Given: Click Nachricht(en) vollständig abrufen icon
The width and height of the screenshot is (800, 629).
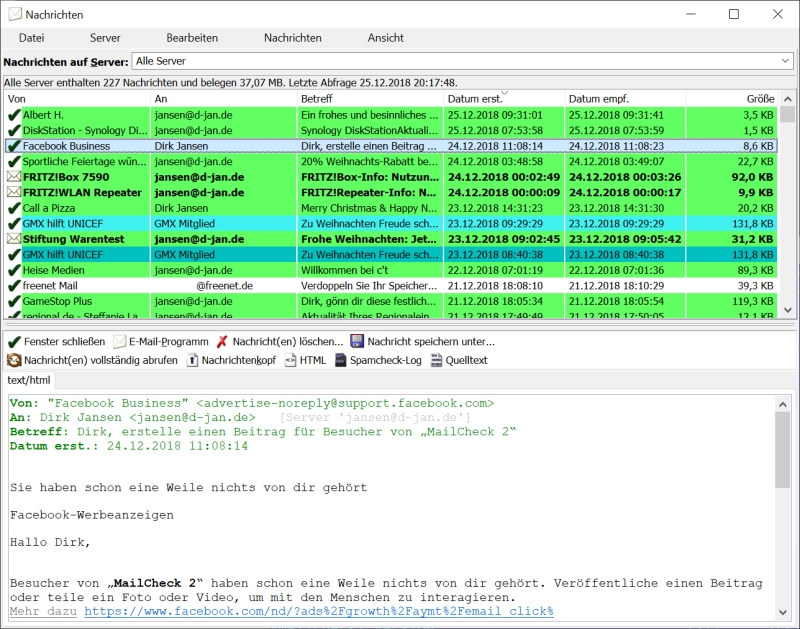Looking at the screenshot, I should tap(14, 361).
